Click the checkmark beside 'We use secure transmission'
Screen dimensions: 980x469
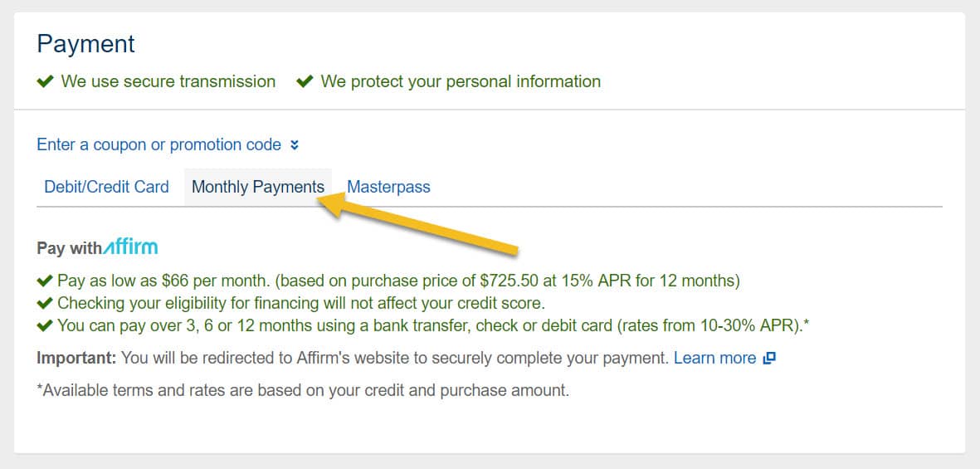tap(45, 82)
